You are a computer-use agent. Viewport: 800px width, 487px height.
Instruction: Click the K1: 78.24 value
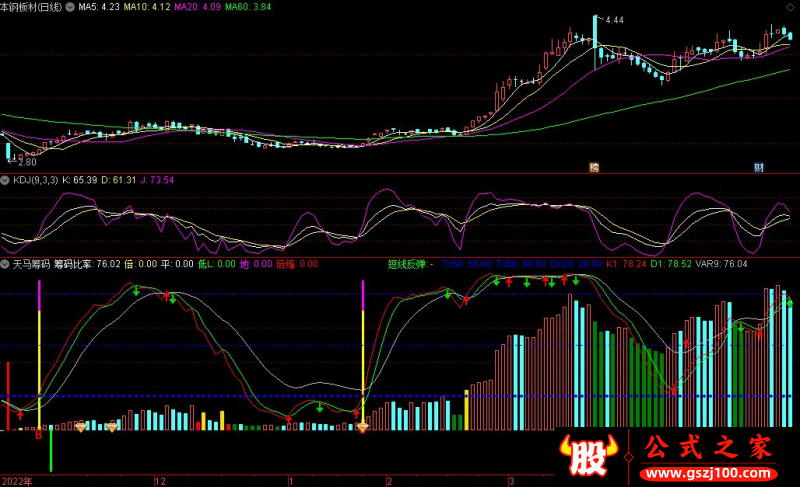pos(627,264)
